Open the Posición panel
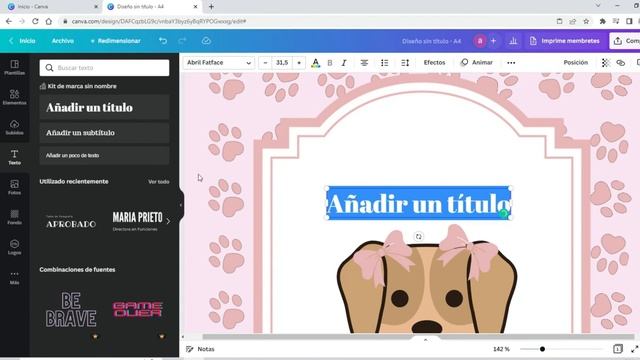The height and width of the screenshot is (360, 640). [576, 62]
